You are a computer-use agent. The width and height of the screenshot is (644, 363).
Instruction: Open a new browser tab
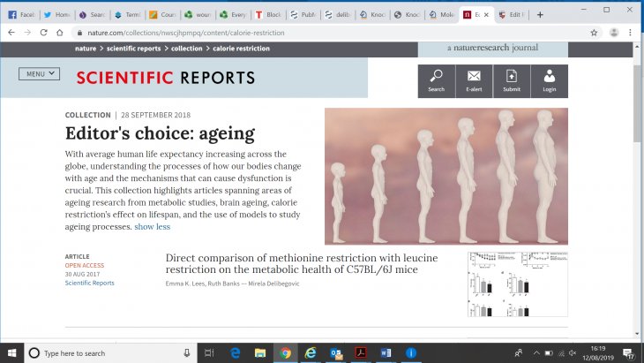tap(540, 15)
